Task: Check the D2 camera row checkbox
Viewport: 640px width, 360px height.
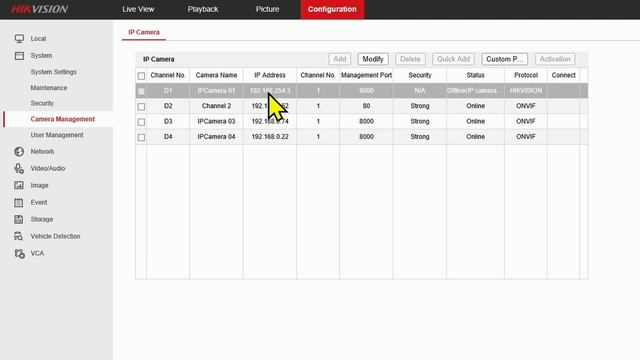Action: pos(141,107)
